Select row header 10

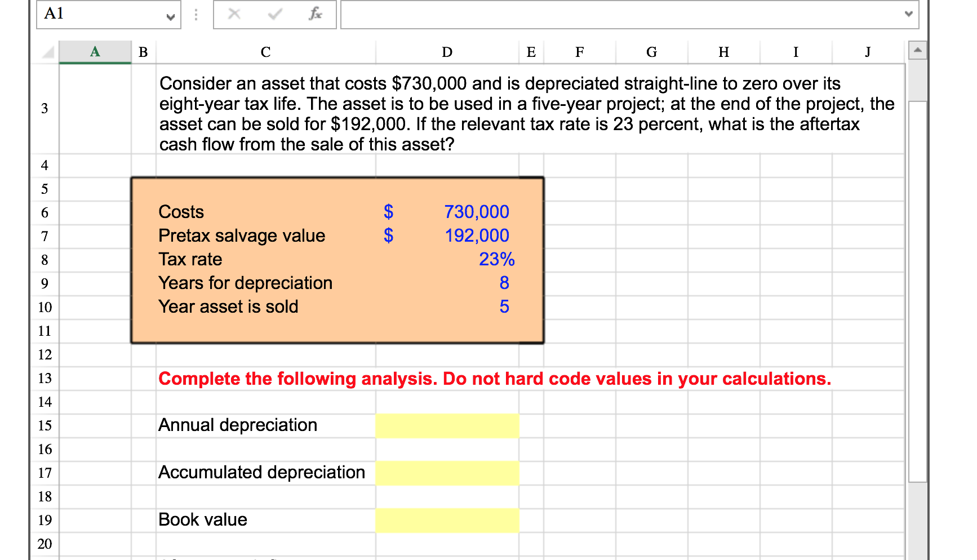(x=45, y=308)
